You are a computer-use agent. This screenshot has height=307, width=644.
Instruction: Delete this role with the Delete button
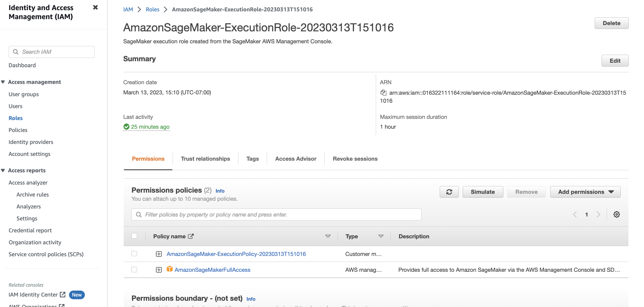611,23
